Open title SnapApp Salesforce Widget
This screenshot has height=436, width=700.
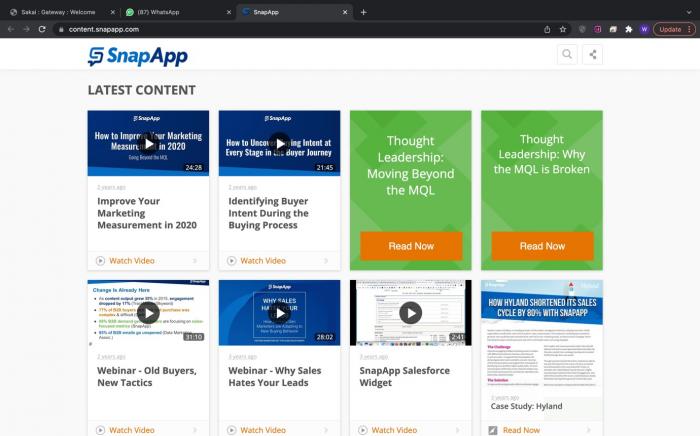click(x=404, y=377)
